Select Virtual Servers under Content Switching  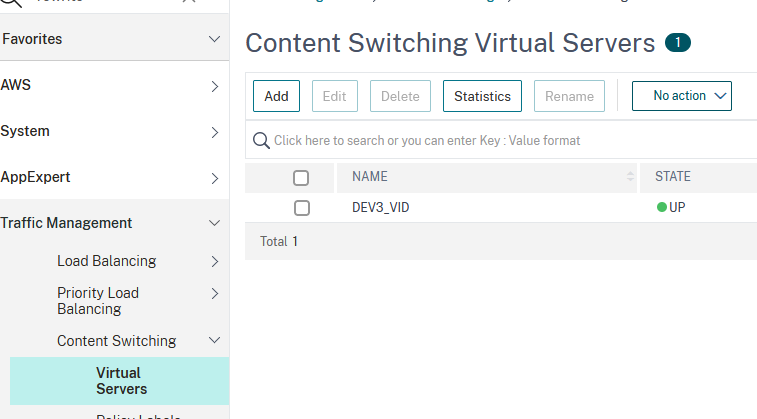pyautogui.click(x=120, y=381)
